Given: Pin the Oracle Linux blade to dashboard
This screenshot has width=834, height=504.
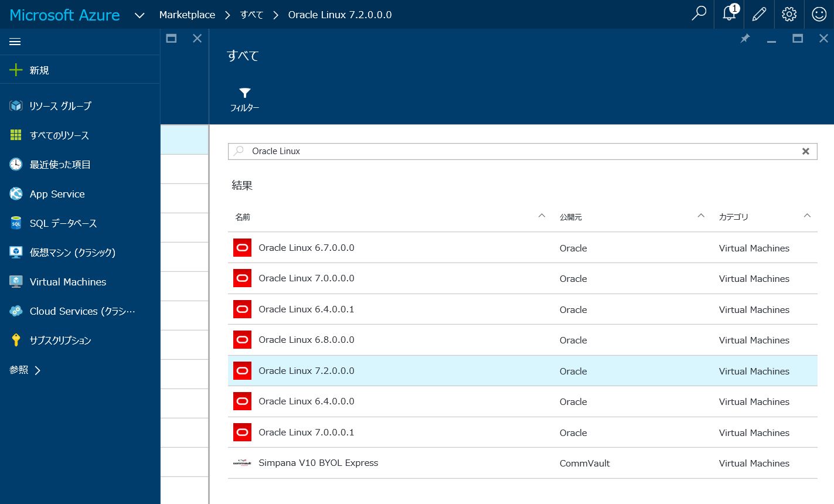Looking at the screenshot, I should 745,38.
